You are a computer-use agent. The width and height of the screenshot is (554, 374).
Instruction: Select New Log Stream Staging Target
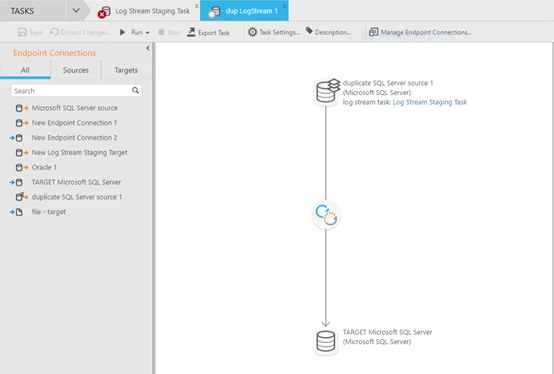click(79, 153)
